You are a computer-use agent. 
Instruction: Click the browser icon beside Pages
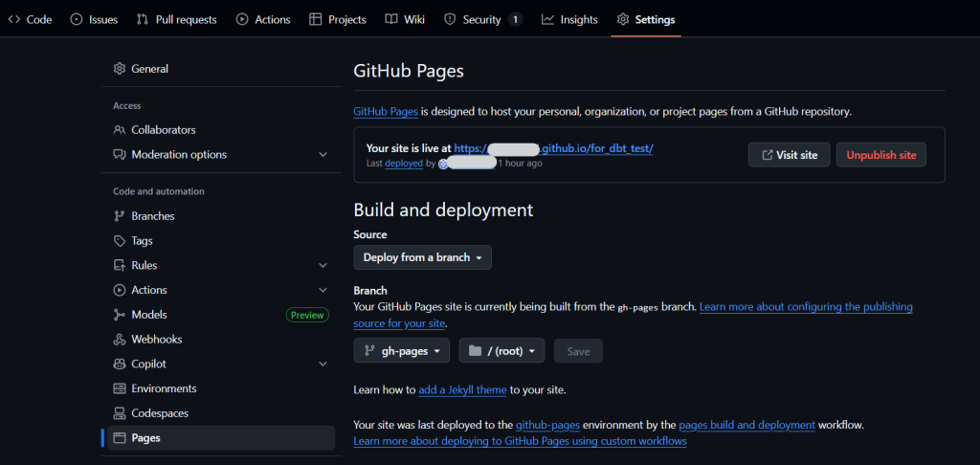pos(120,438)
